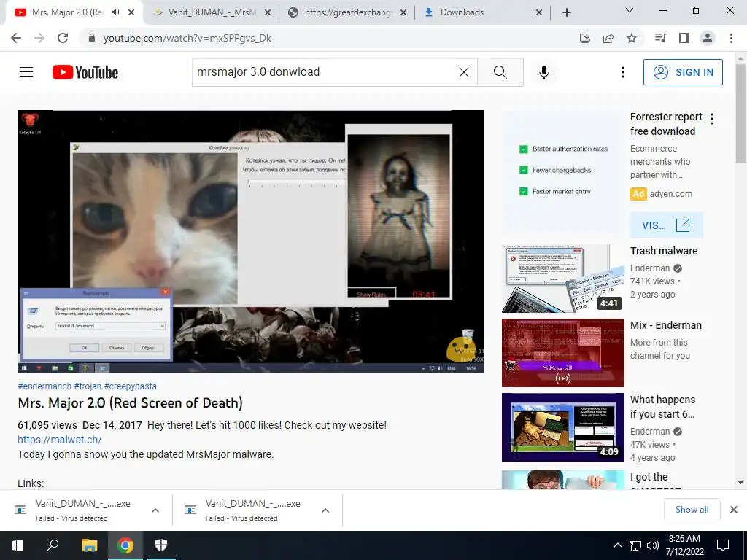
Task: Click the share page icon in address bar
Action: [x=608, y=38]
